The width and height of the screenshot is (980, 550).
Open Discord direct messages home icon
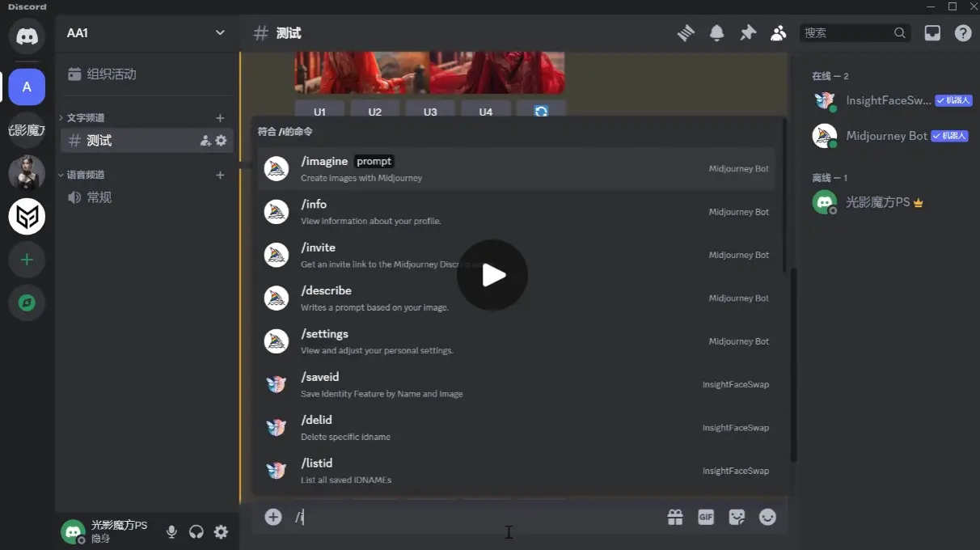(x=27, y=36)
